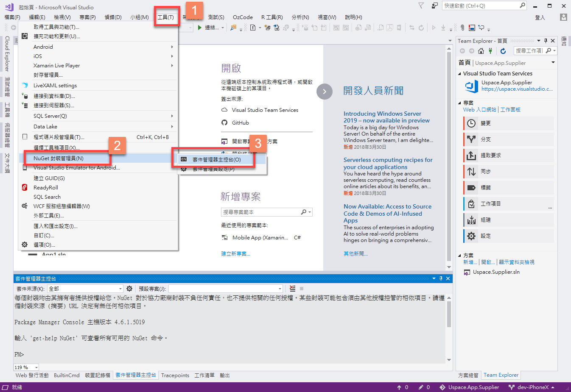This screenshot has height=392, width=571.
Task: Collapse the 方案 section in Team Explorer
Action: pos(460,256)
